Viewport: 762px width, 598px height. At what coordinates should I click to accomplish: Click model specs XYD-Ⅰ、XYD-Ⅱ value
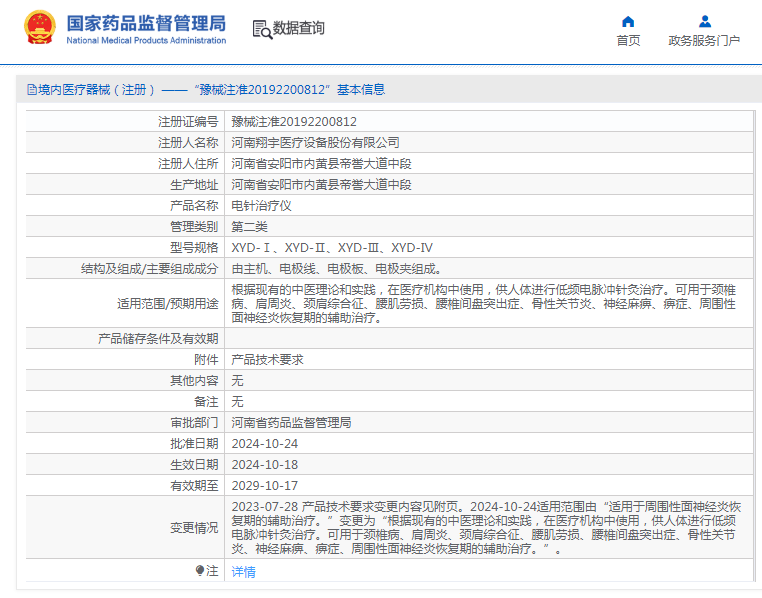tap(332, 248)
